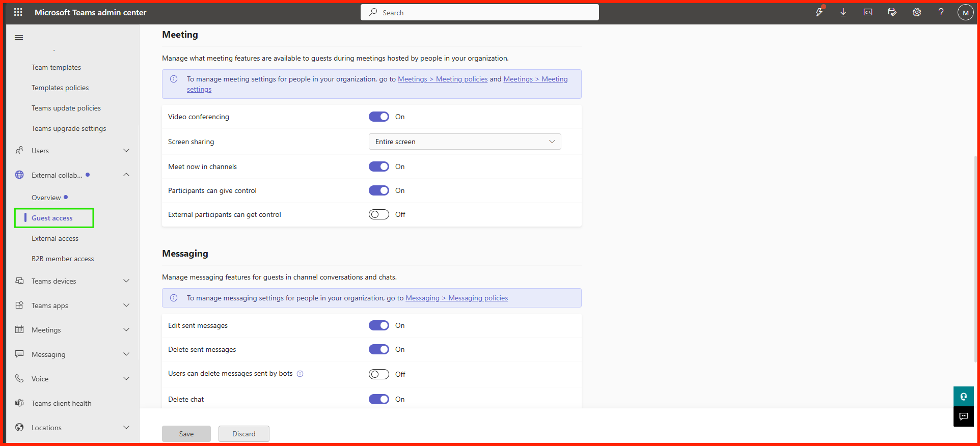Click the Messaging chat icon in sidebar
The image size is (980, 446).
(x=19, y=354)
